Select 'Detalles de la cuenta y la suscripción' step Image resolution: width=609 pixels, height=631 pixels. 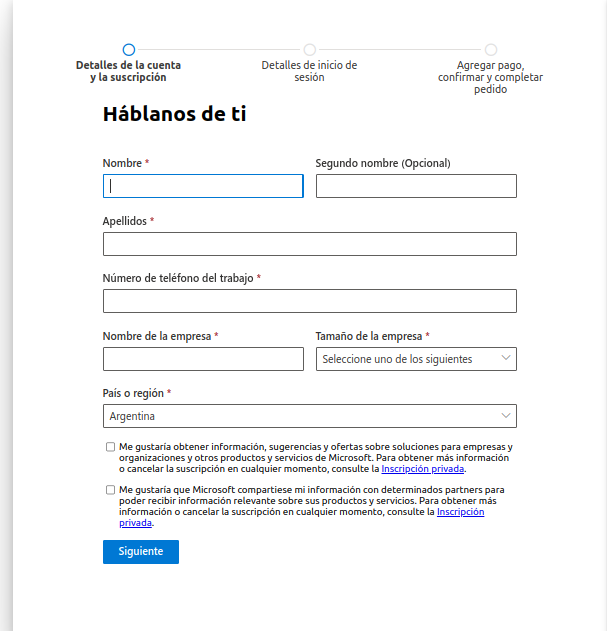[x=128, y=71]
